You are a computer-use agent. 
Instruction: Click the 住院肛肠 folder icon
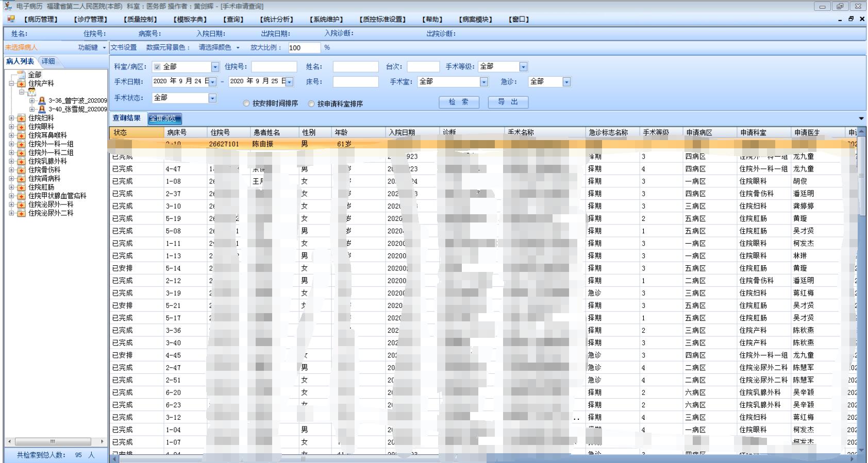click(x=21, y=187)
